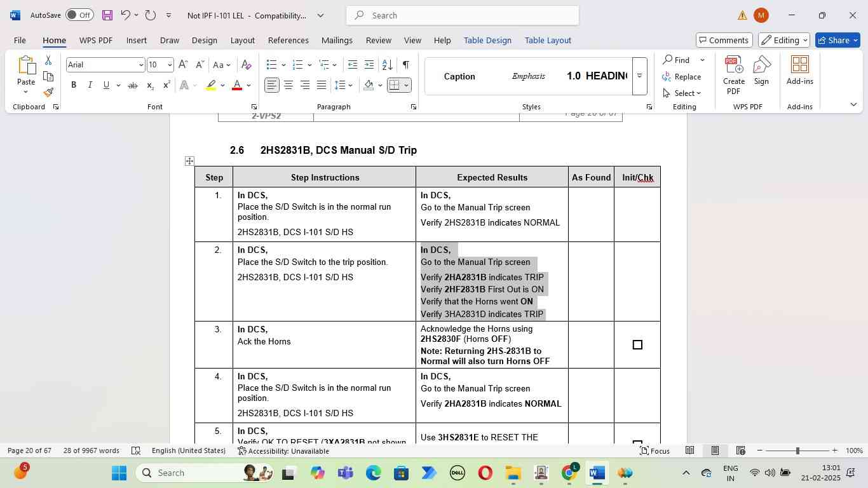Switch to Insert tab
The height and width of the screenshot is (488, 868).
pos(136,40)
